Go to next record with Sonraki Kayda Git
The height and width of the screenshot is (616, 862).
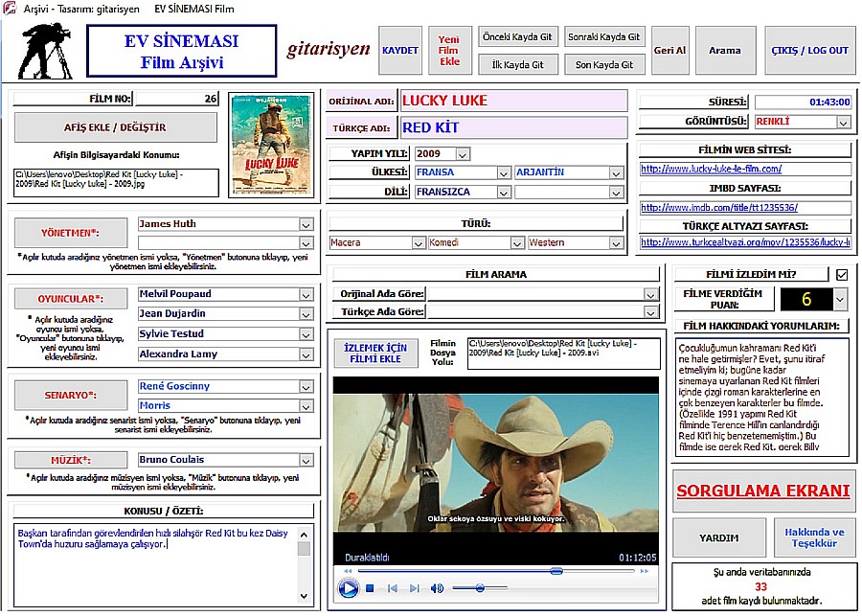[603, 37]
